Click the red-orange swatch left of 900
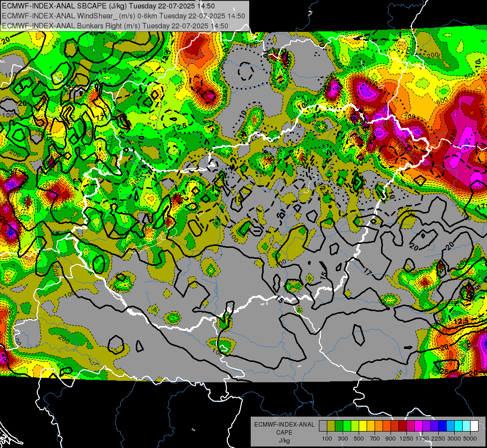Image resolution: width=487 pixels, height=448 pixels. [x=387, y=426]
